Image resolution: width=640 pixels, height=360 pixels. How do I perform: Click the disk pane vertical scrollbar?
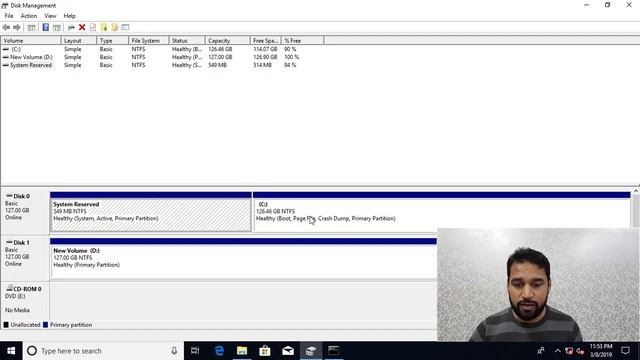click(636, 210)
